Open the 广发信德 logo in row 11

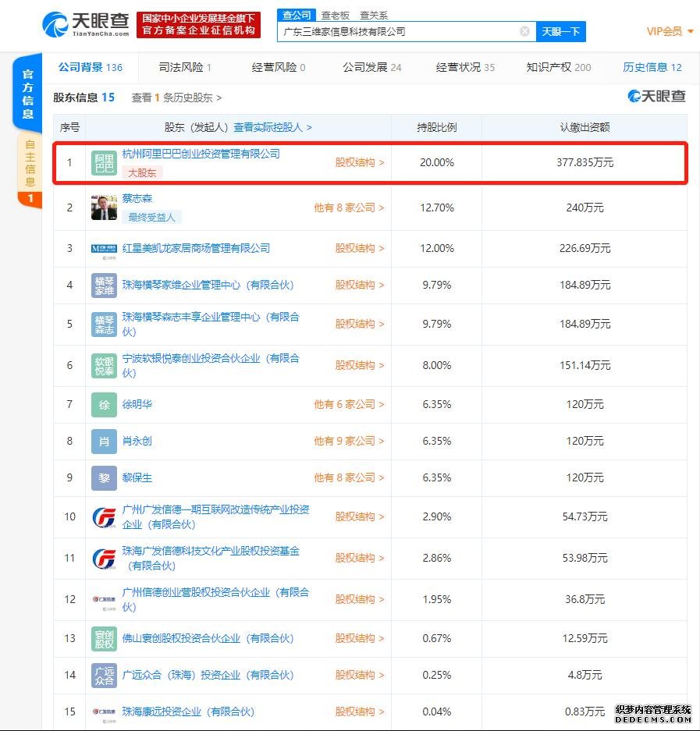104,559
